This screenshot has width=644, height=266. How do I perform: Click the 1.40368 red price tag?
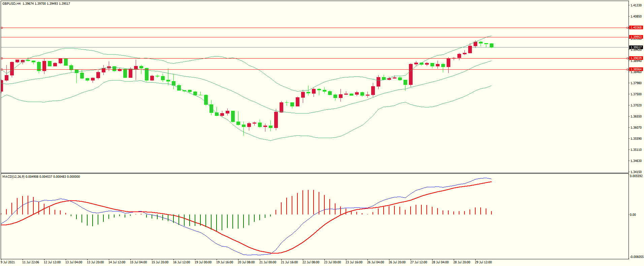tap(636, 28)
